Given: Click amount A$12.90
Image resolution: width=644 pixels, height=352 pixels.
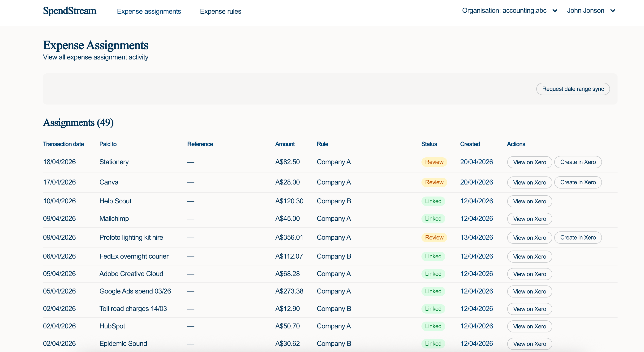Looking at the screenshot, I should coord(287,309).
